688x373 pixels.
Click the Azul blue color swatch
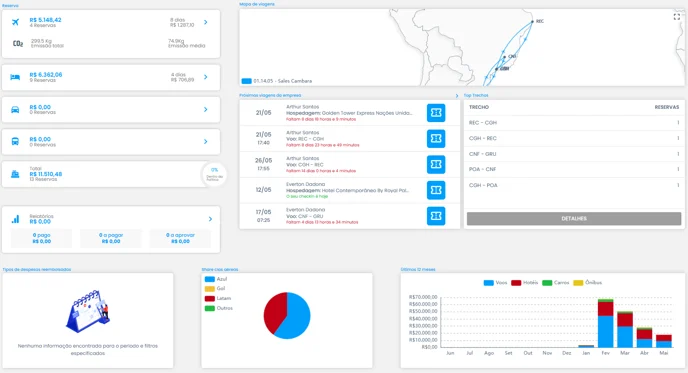[x=210, y=279]
